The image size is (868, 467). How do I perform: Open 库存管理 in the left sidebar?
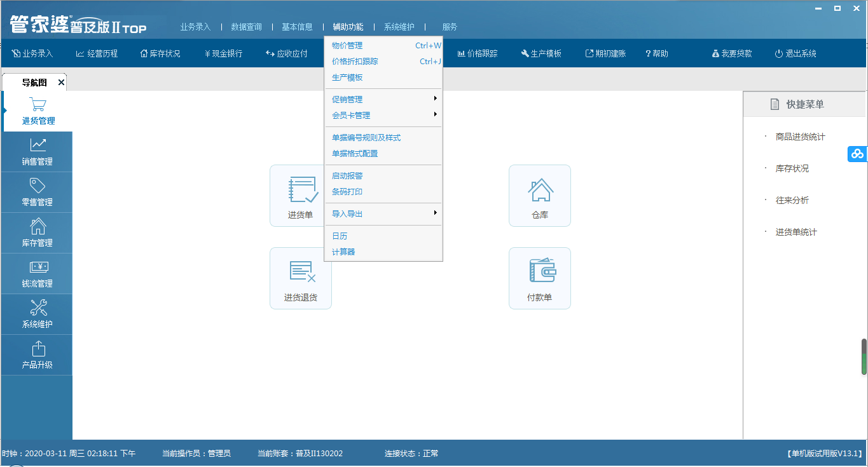[x=37, y=233]
